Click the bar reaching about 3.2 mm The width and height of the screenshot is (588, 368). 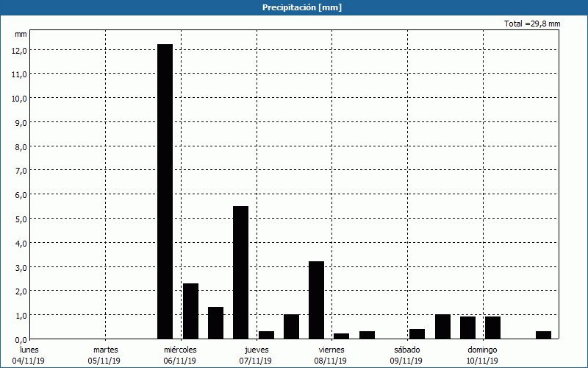pos(317,300)
